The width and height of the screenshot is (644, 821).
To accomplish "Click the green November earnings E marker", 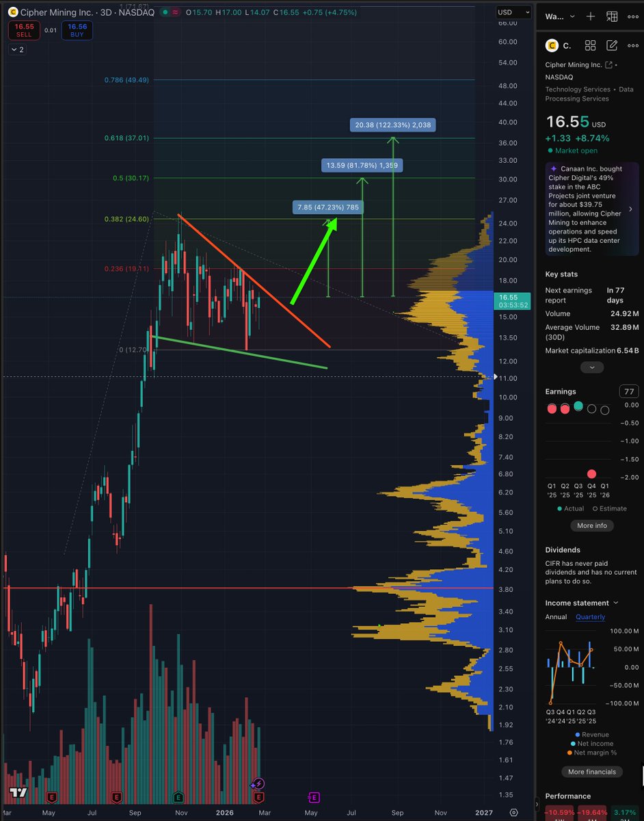I will (178, 797).
